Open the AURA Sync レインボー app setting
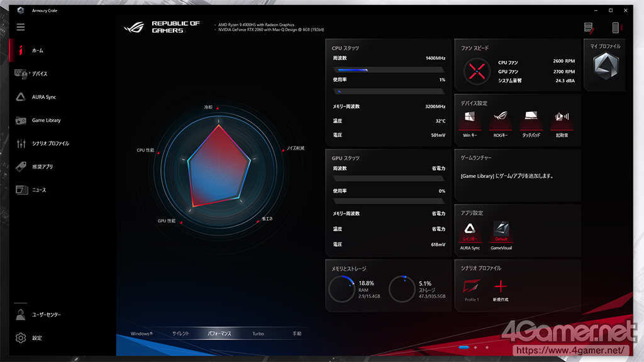 point(470,236)
